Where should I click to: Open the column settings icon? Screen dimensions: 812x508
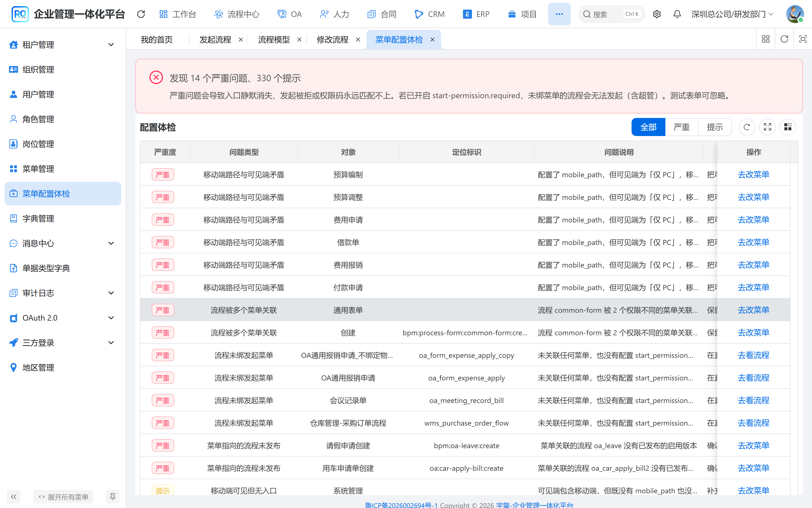788,127
